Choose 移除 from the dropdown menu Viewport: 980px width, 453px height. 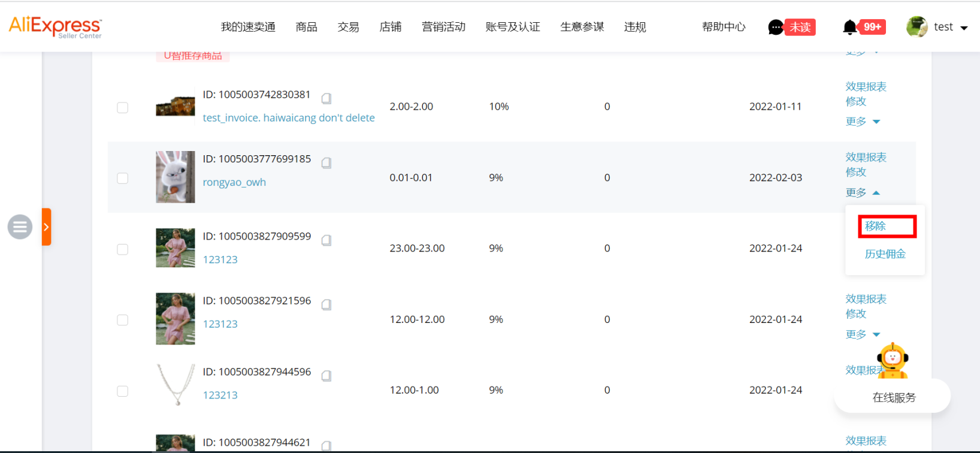pos(875,226)
